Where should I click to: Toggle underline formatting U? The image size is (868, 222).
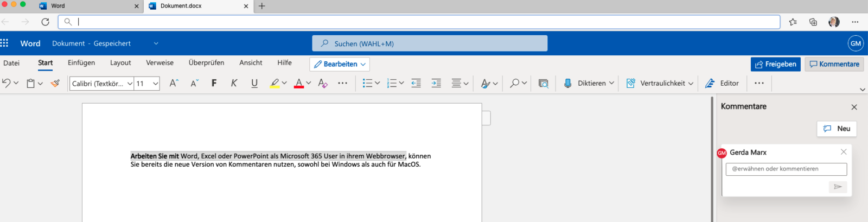254,83
